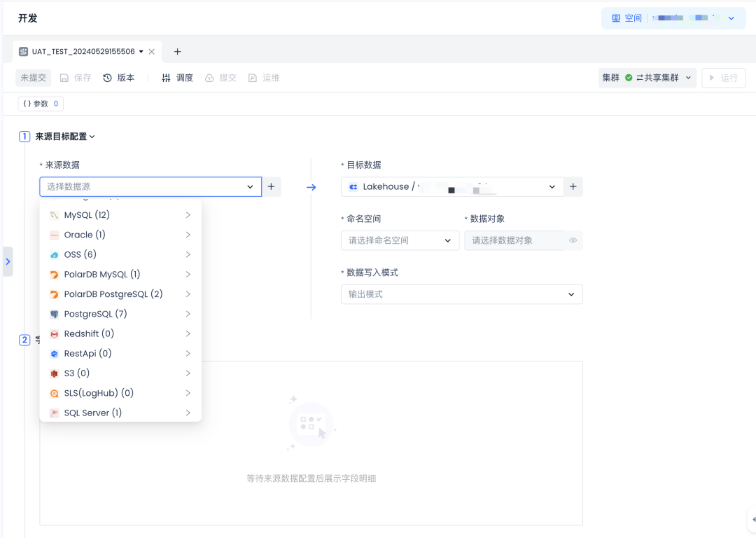Click the PostgreSQL elephant icon

tap(54, 314)
